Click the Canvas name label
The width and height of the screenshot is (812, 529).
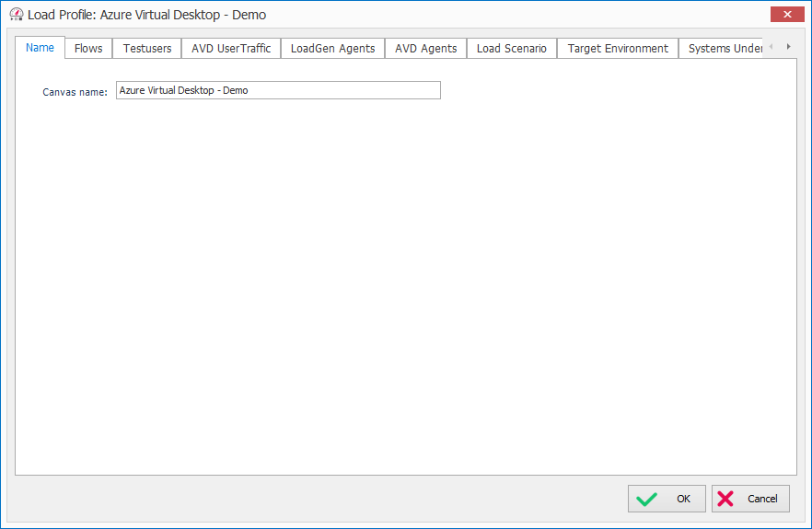[x=75, y=92]
